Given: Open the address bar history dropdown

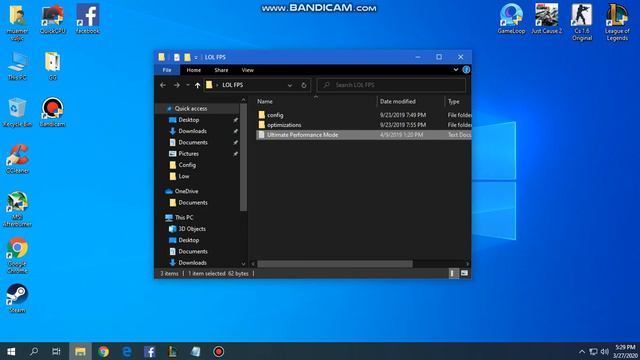Looking at the screenshot, I should tap(290, 85).
